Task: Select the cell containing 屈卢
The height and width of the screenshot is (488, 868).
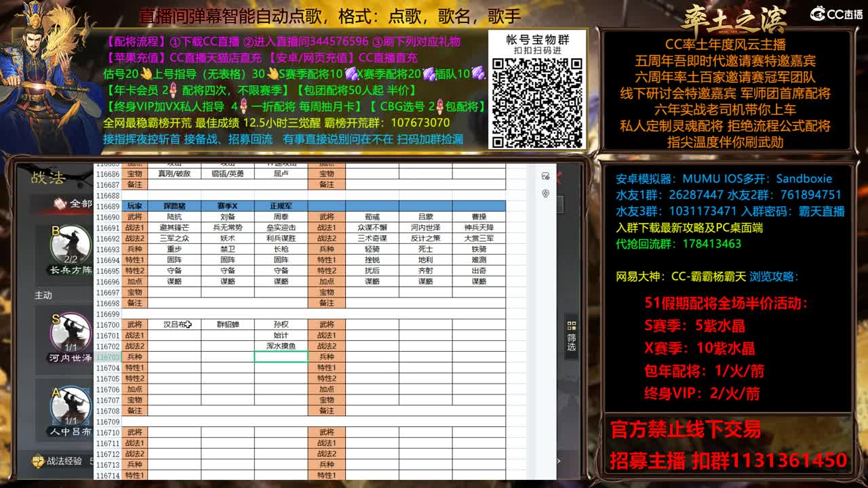Action: tap(281, 174)
